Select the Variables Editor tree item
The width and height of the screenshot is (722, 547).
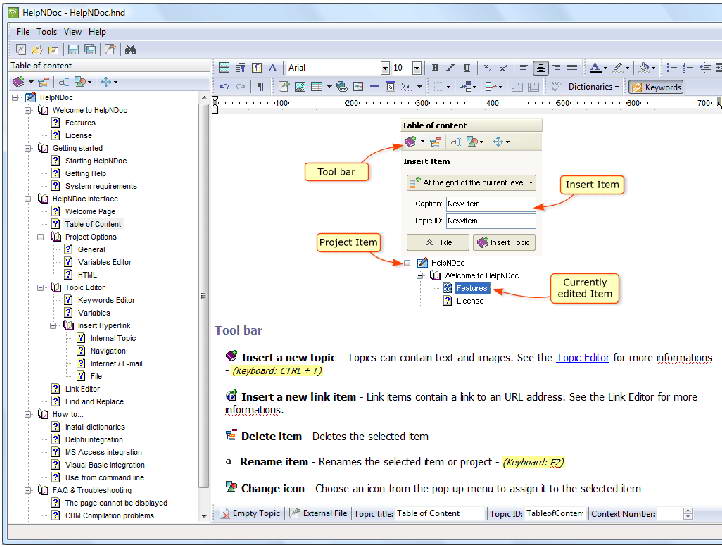(x=105, y=262)
